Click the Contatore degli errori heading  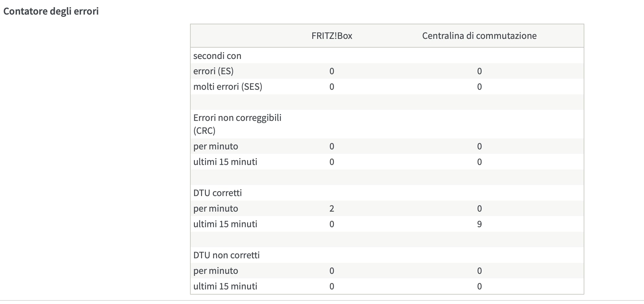tap(51, 11)
